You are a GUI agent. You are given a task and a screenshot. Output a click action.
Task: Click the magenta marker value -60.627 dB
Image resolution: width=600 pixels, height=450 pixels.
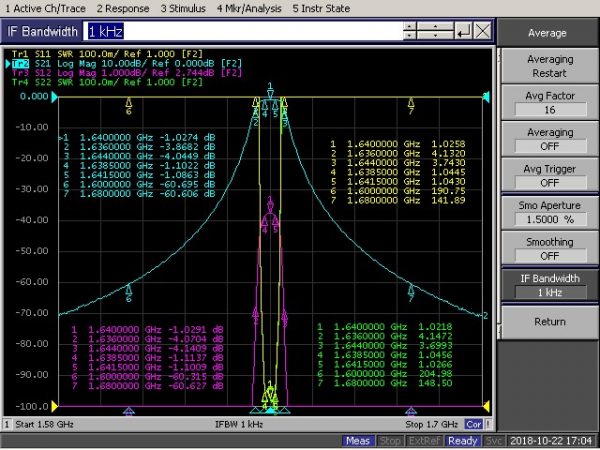[x=196, y=386]
